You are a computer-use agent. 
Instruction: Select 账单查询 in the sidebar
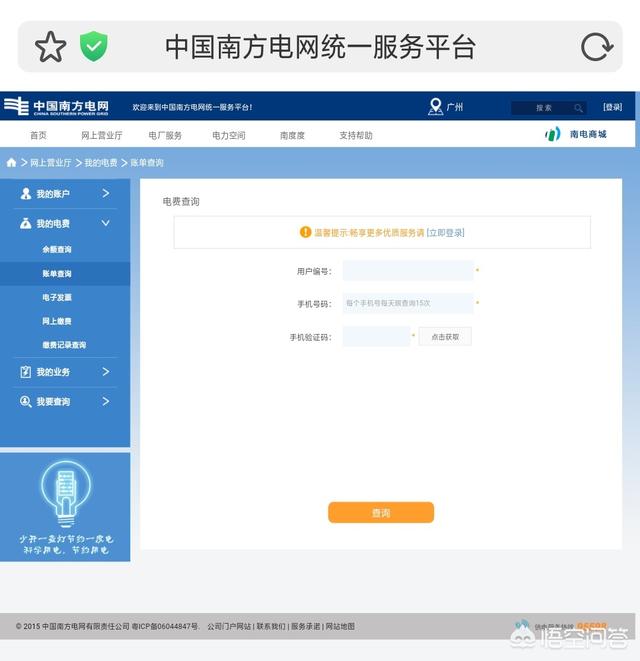pyautogui.click(x=57, y=274)
